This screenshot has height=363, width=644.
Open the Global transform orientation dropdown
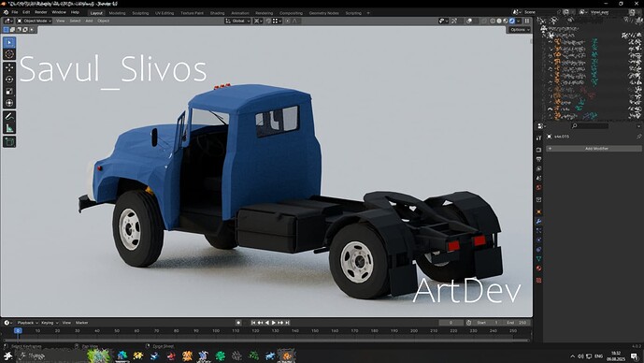coord(237,21)
